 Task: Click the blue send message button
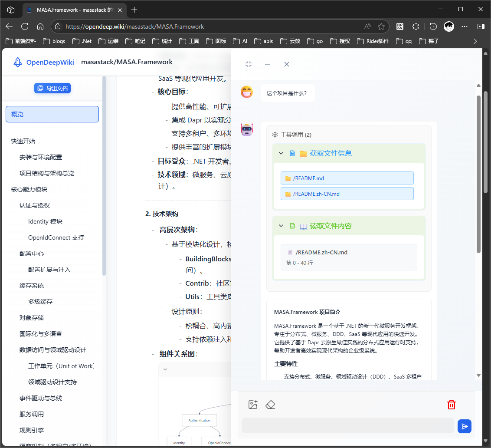click(x=465, y=426)
